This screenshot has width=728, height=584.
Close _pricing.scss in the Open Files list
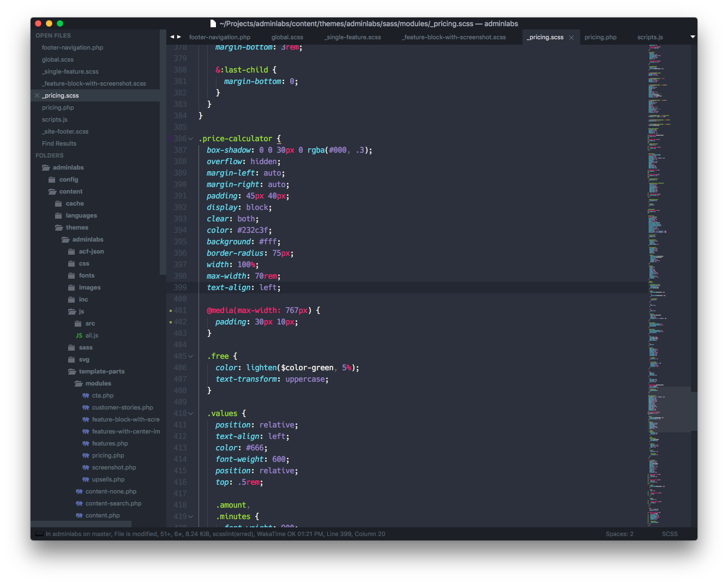[37, 95]
